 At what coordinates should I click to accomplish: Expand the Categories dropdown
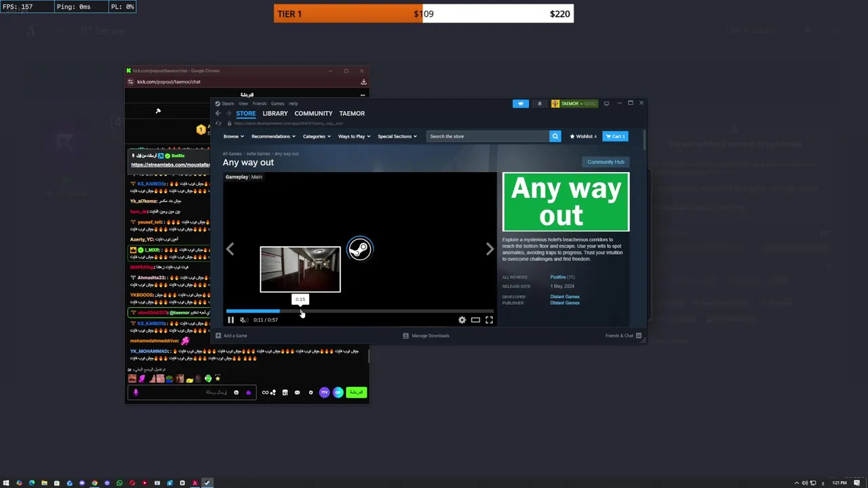tap(317, 136)
